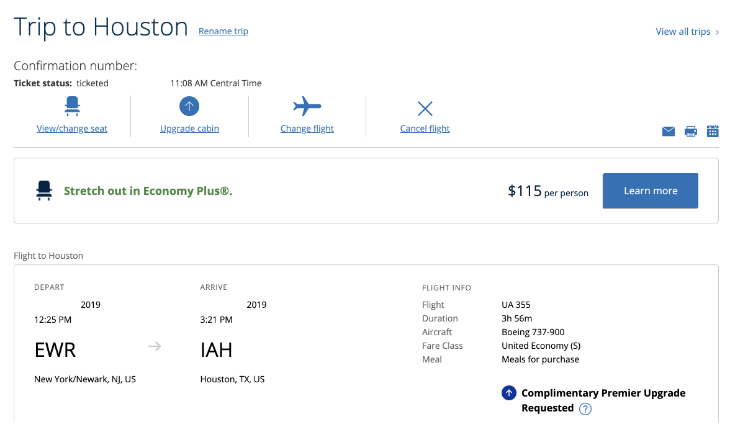Image resolution: width=734 pixels, height=444 pixels.
Task: Open the question mark help icon
Action: tap(585, 409)
